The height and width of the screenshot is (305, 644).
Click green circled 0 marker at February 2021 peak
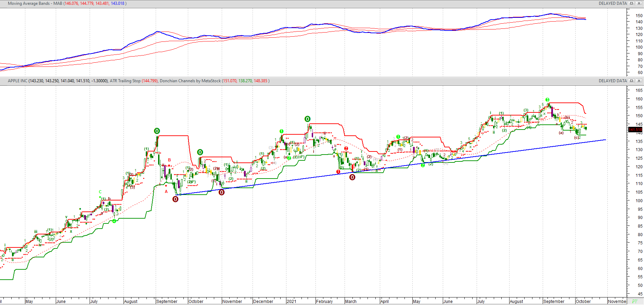coord(307,119)
